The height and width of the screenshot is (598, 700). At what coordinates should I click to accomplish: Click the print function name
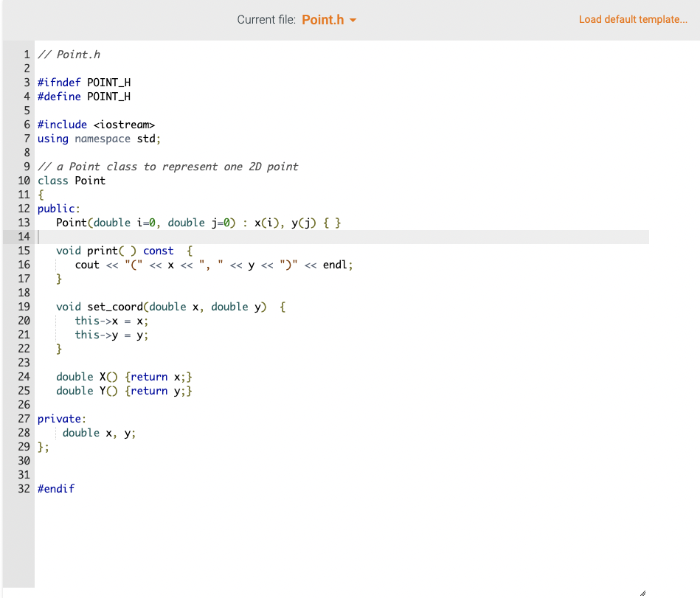(102, 250)
